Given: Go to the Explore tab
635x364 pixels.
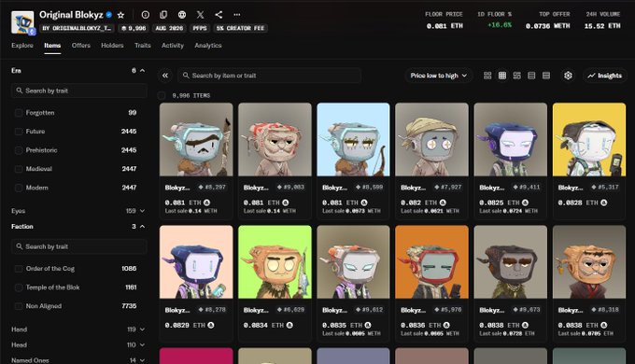Looking at the screenshot, I should coord(22,46).
